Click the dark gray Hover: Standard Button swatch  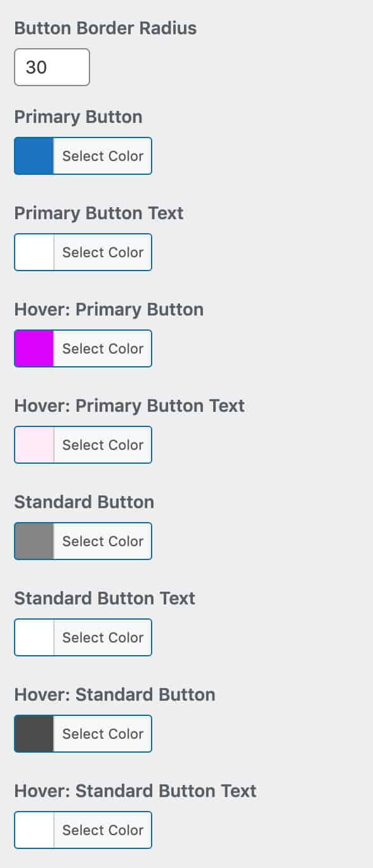33,733
